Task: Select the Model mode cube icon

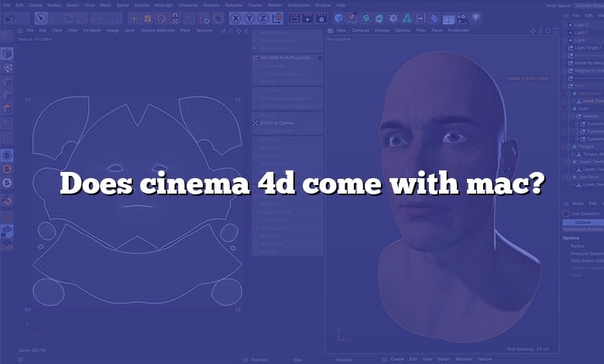Action: pyautogui.click(x=7, y=53)
